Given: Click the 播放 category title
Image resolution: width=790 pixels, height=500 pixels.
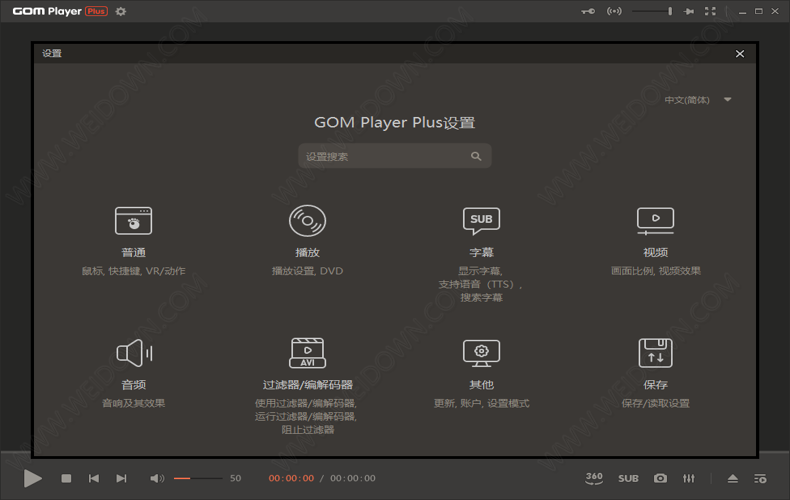Looking at the screenshot, I should coord(307,253).
